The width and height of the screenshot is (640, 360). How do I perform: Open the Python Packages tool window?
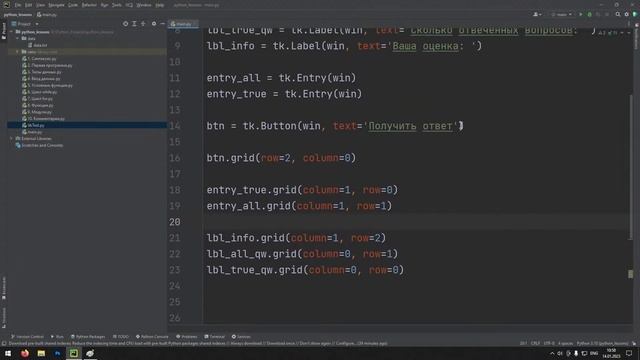[x=88, y=337]
